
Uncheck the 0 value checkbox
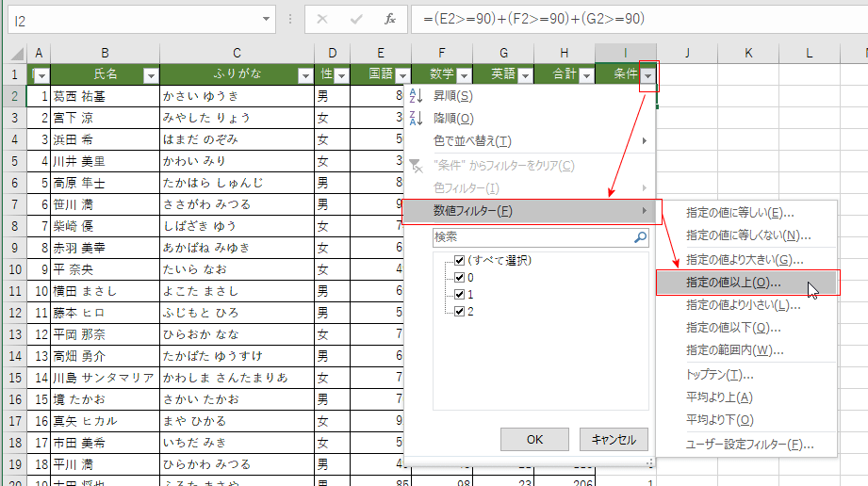point(459,277)
